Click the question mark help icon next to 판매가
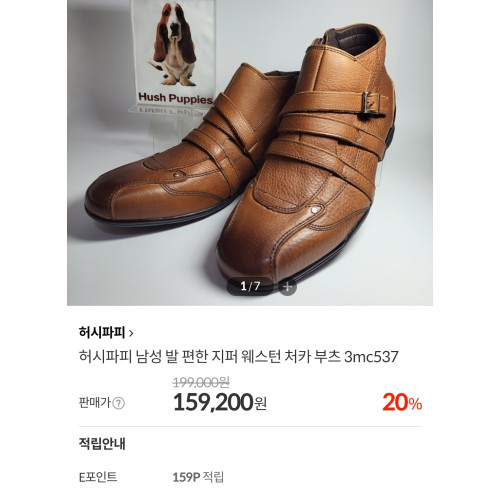Viewport: 500px width, 500px height. pos(118,403)
